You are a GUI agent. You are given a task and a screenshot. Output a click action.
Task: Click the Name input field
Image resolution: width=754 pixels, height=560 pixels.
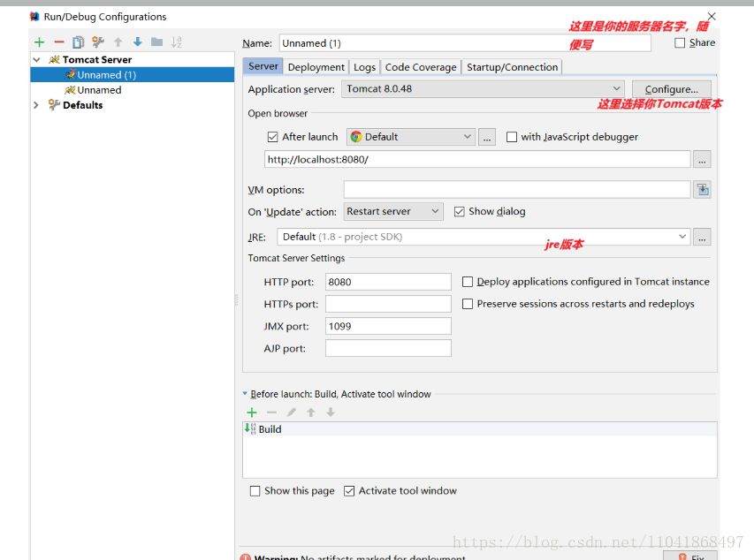(x=465, y=43)
